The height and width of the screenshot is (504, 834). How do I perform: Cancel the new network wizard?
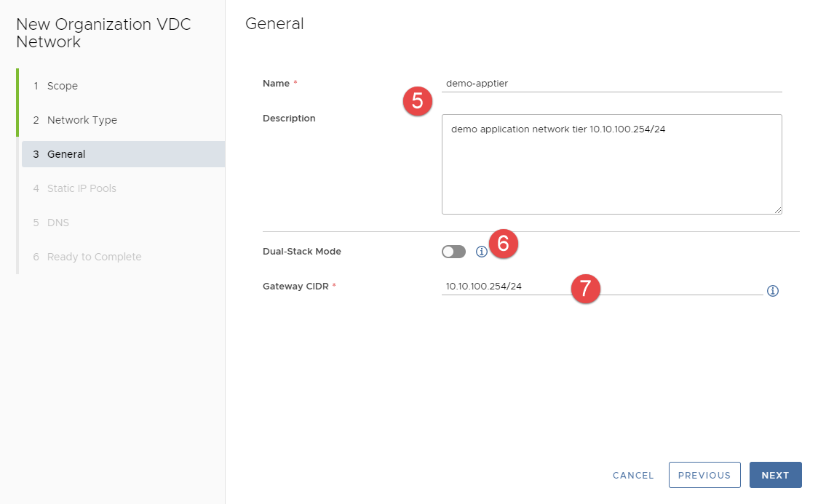(x=633, y=475)
